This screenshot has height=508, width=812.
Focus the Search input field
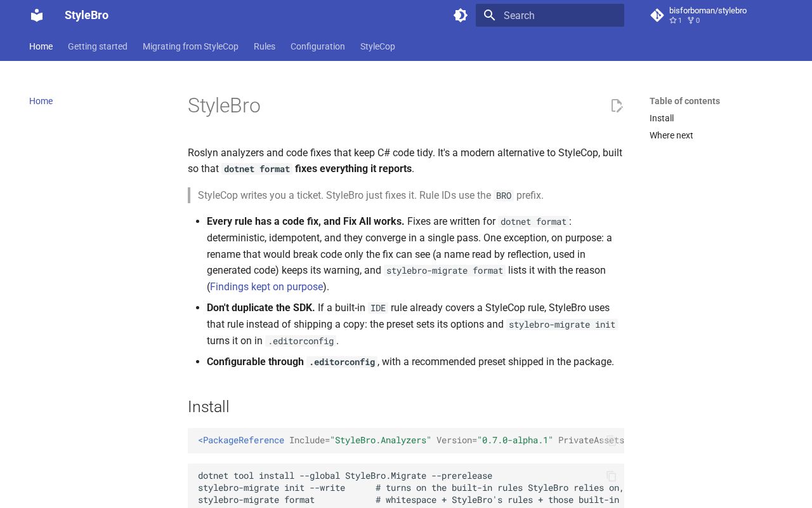(x=550, y=15)
